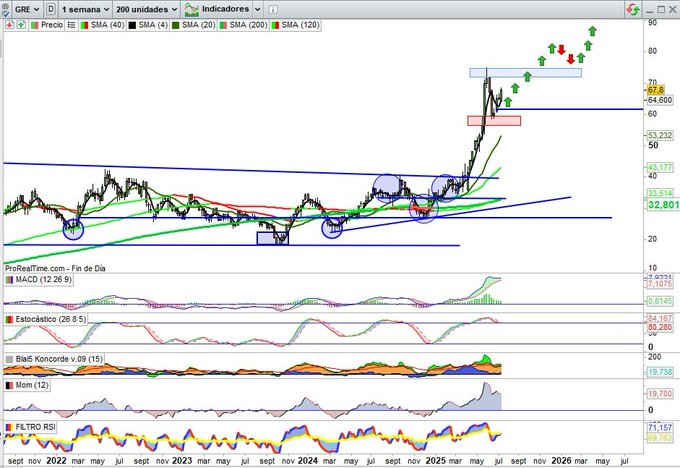Open SMA (4) indicator settings

click(153, 25)
